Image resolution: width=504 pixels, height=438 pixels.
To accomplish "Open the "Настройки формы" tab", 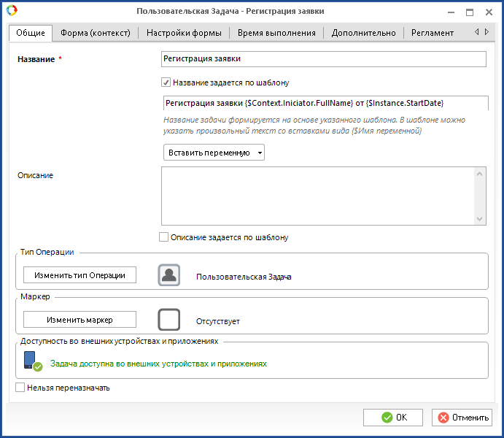I will [185, 33].
